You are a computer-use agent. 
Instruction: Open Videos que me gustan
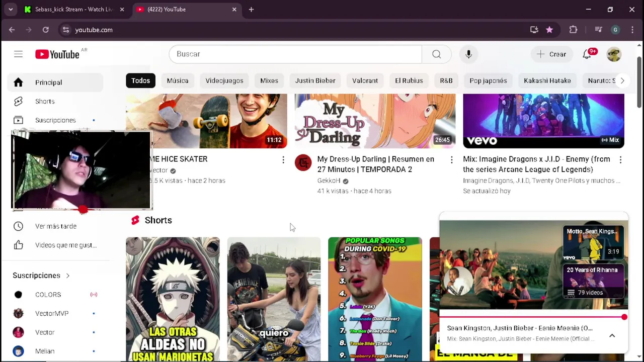[55, 245]
